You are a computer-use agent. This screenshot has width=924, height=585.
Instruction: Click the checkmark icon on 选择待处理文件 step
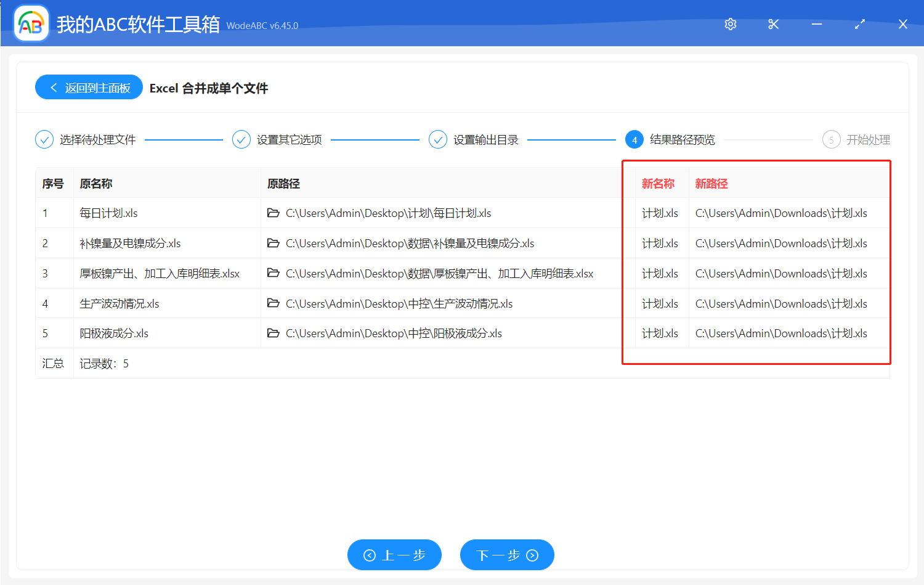click(44, 139)
